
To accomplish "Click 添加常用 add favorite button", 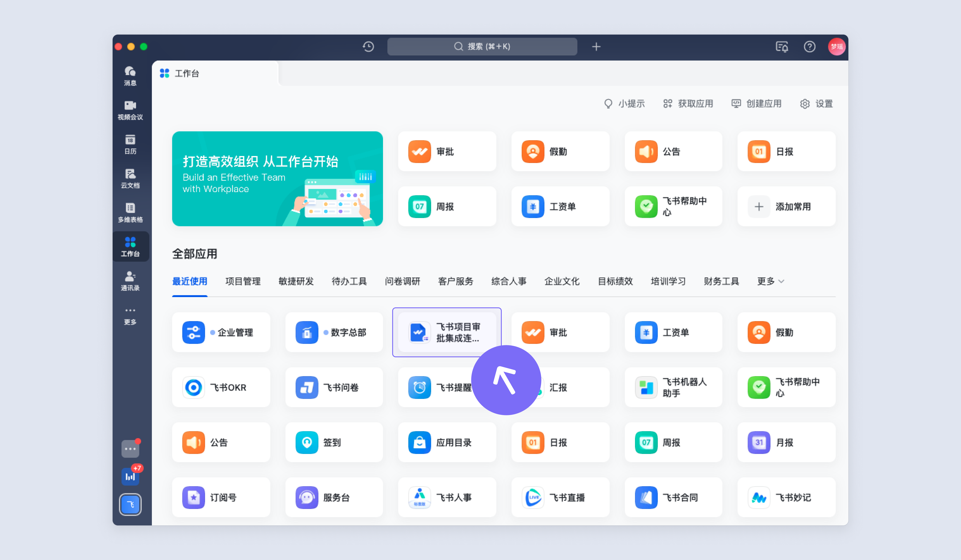I will (x=786, y=206).
